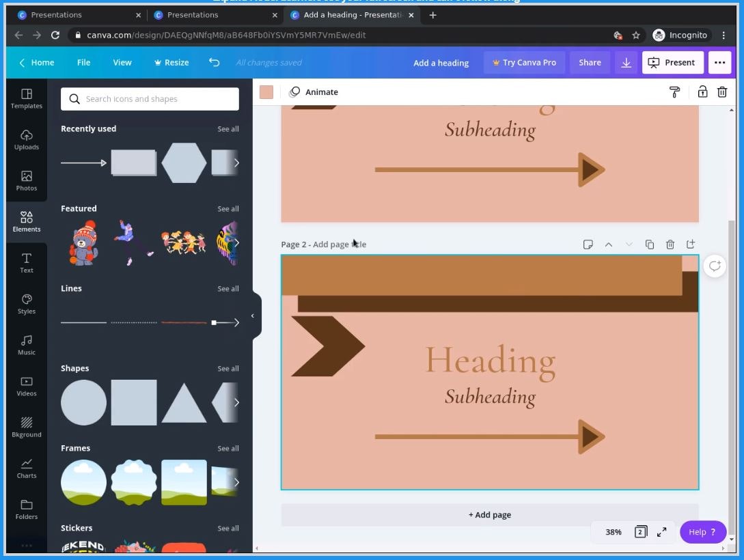Open the Uploads sidebar panel
The width and height of the screenshot is (744, 560).
click(27, 140)
